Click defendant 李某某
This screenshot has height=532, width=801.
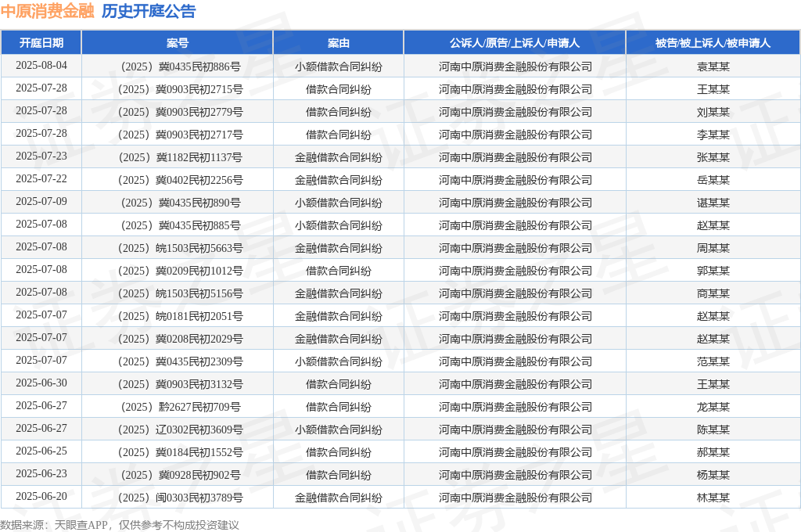(713, 135)
